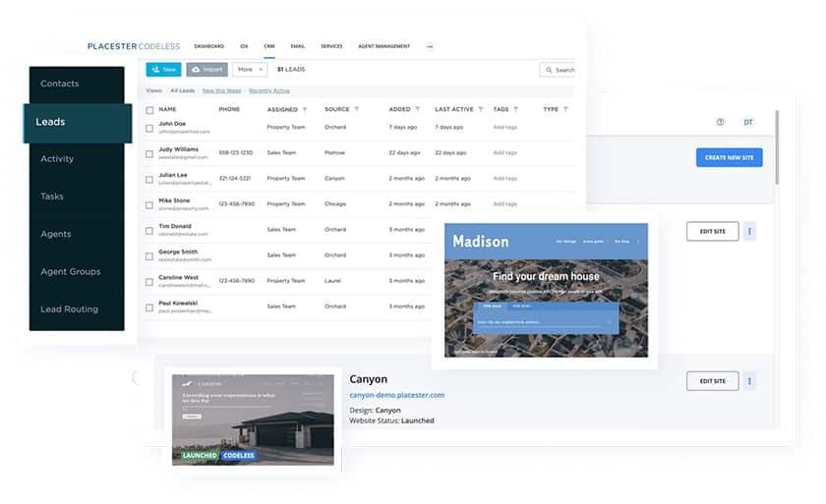Show the All Leads view
Screen dimensions: 826x504
(182, 90)
